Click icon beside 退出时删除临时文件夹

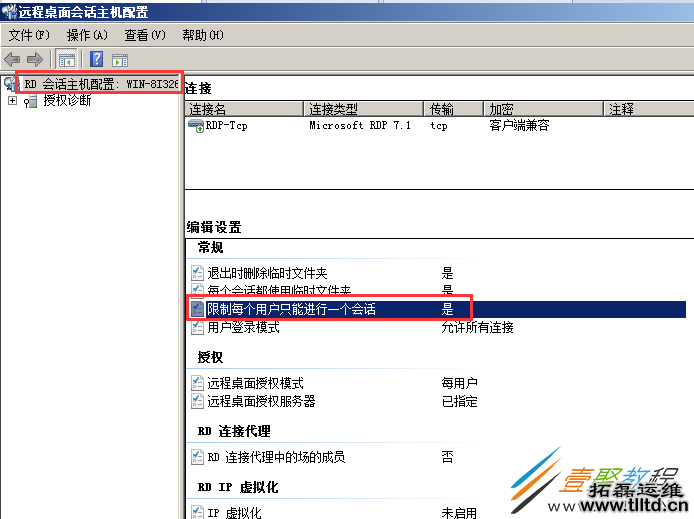click(x=197, y=273)
